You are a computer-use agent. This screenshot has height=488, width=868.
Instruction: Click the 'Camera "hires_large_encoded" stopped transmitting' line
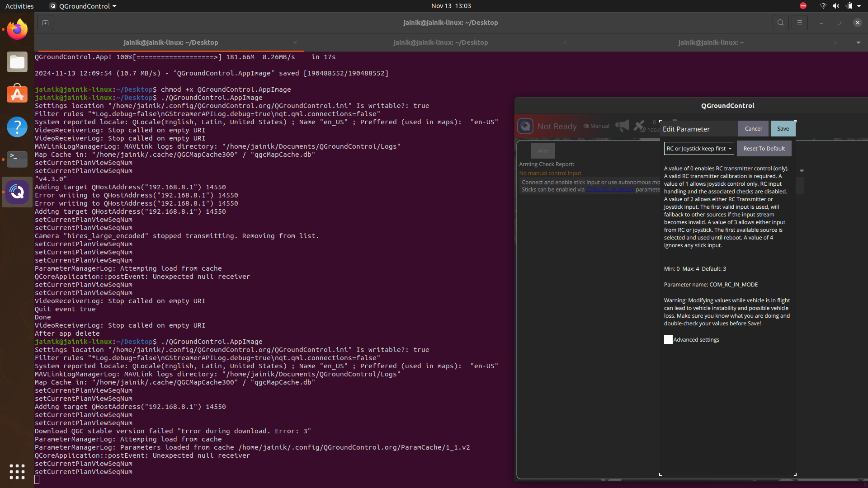tap(177, 236)
